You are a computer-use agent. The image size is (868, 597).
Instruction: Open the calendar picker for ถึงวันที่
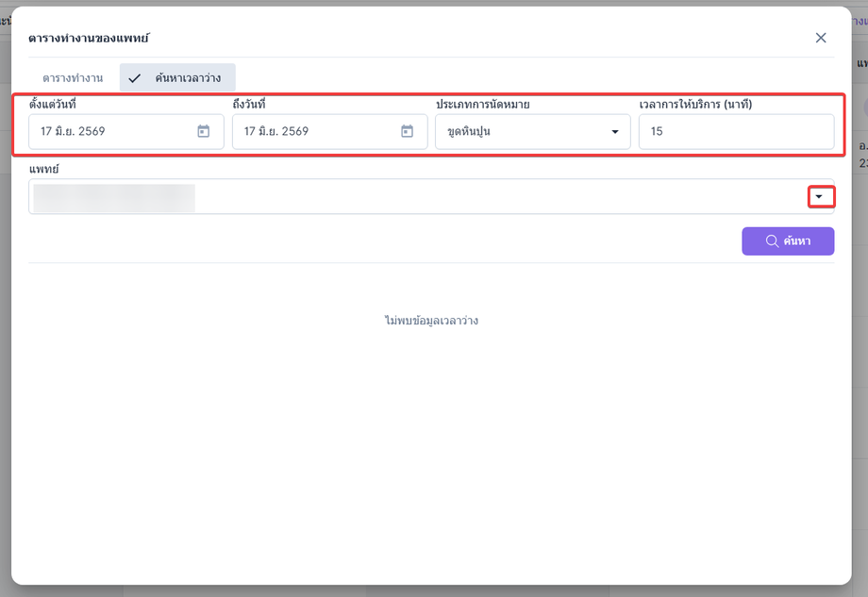point(407,131)
